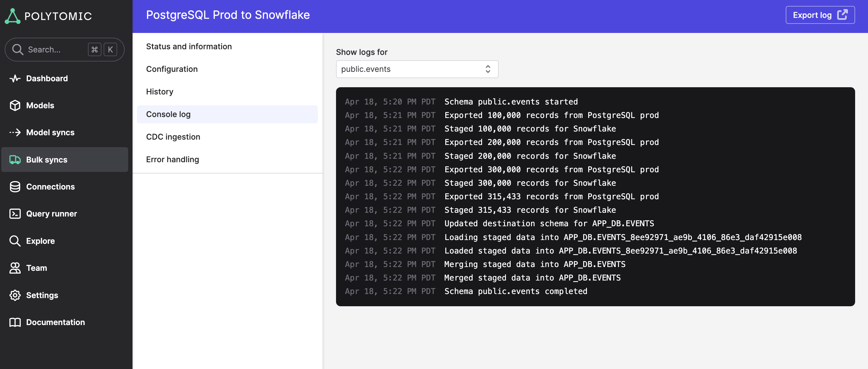Click the Model syncs arrow icon
Screen dimensions: 868x369
(15, 132)
